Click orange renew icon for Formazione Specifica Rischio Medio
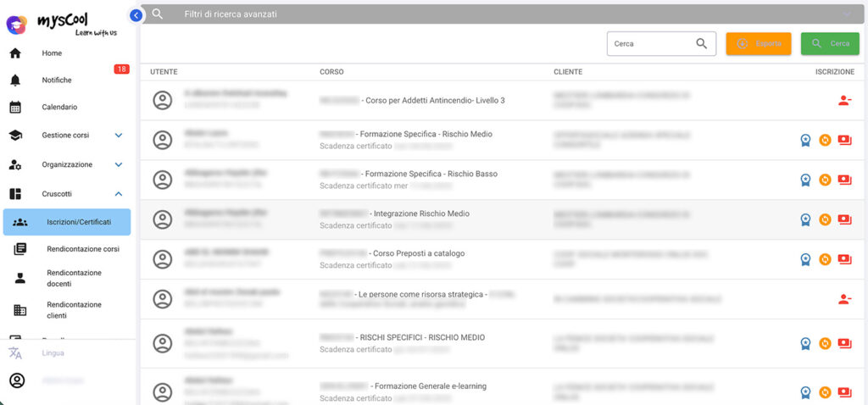The height and width of the screenshot is (405, 868). (x=825, y=141)
